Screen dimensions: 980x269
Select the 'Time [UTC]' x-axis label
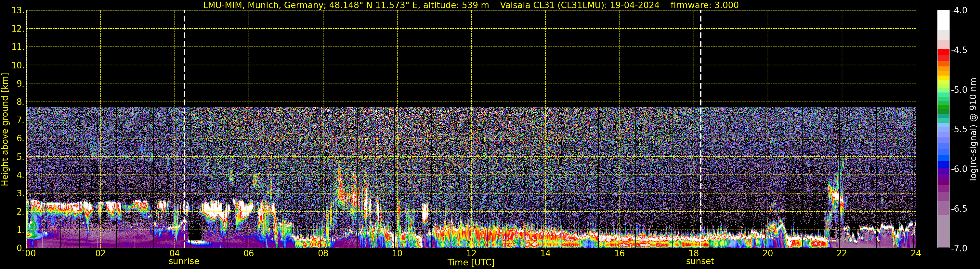471,262
